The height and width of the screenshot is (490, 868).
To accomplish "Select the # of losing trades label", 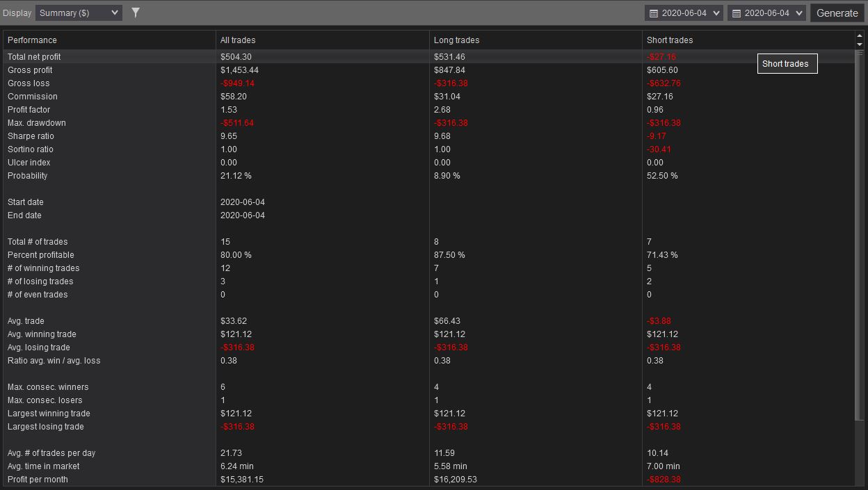I will [40, 281].
